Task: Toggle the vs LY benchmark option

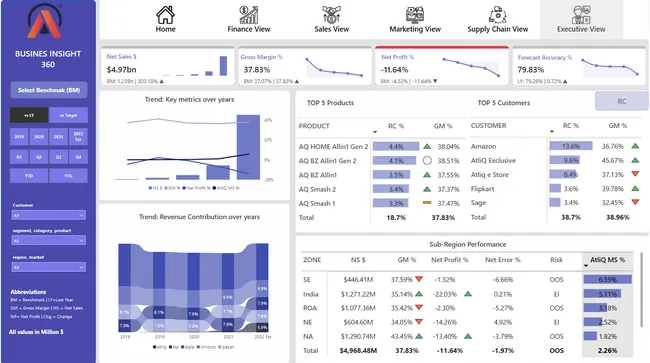Action: click(29, 115)
